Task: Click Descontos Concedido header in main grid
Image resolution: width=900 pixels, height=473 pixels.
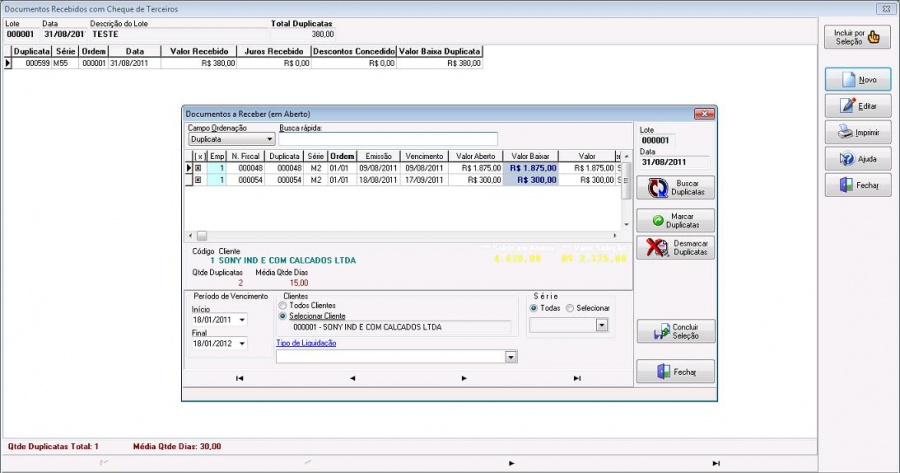Action: (354, 51)
